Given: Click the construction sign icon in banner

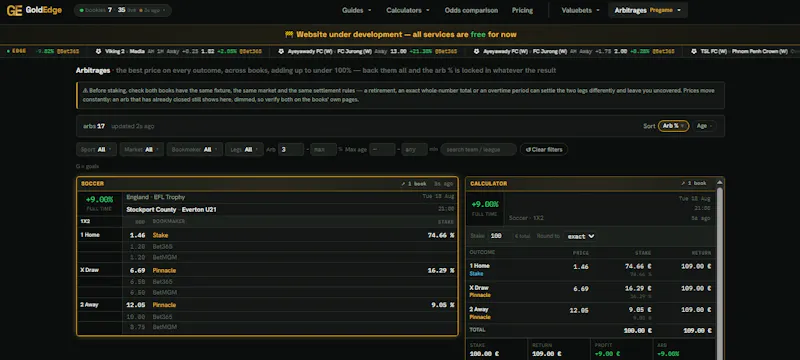Looking at the screenshot, I should (289, 35).
